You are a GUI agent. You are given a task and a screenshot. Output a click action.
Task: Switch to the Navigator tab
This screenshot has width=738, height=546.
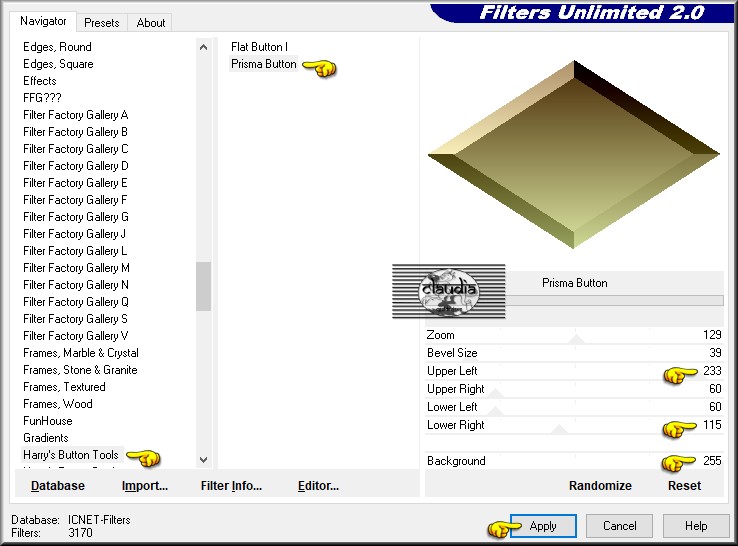click(43, 21)
